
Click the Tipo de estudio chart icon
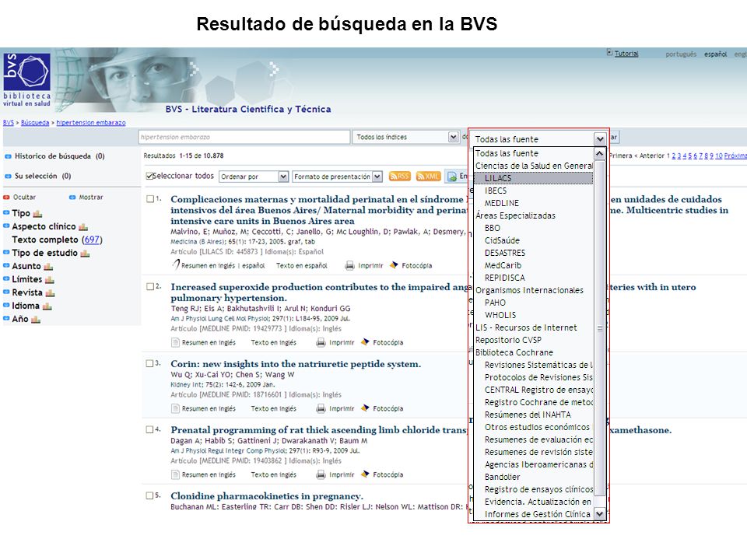pos(85,254)
